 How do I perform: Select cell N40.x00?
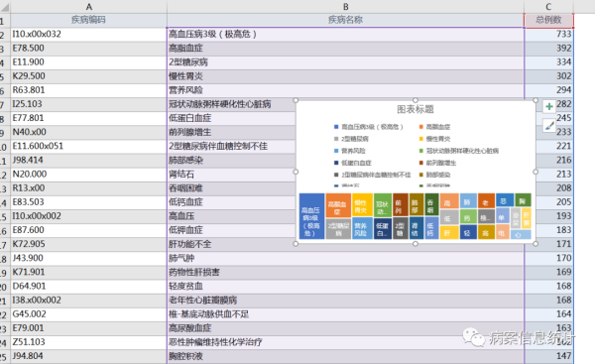tap(89, 132)
